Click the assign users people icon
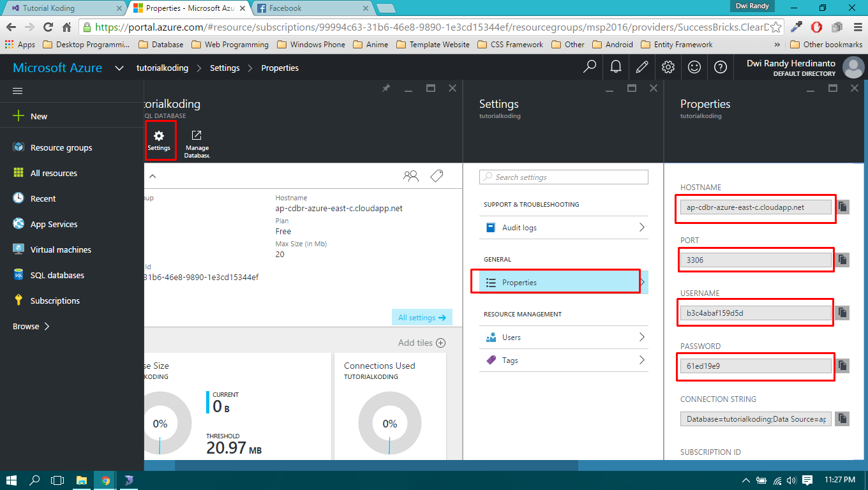Image resolution: width=868 pixels, height=490 pixels. (x=411, y=175)
